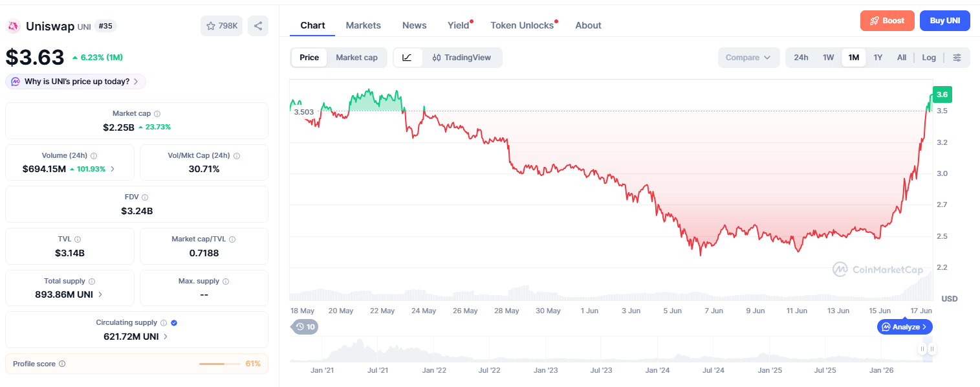Click the Analyze button
The height and width of the screenshot is (387, 980).
tap(905, 327)
